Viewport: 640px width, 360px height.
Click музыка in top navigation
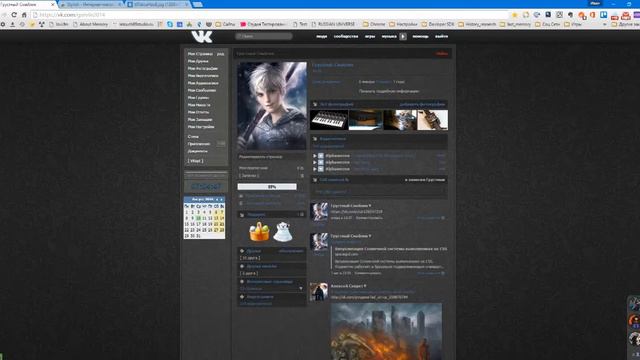coord(389,36)
